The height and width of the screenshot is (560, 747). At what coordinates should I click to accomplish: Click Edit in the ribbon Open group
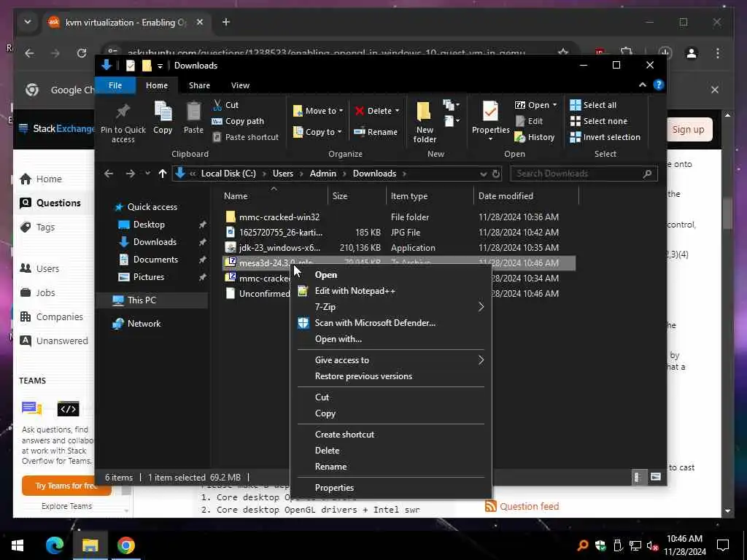pyautogui.click(x=530, y=121)
